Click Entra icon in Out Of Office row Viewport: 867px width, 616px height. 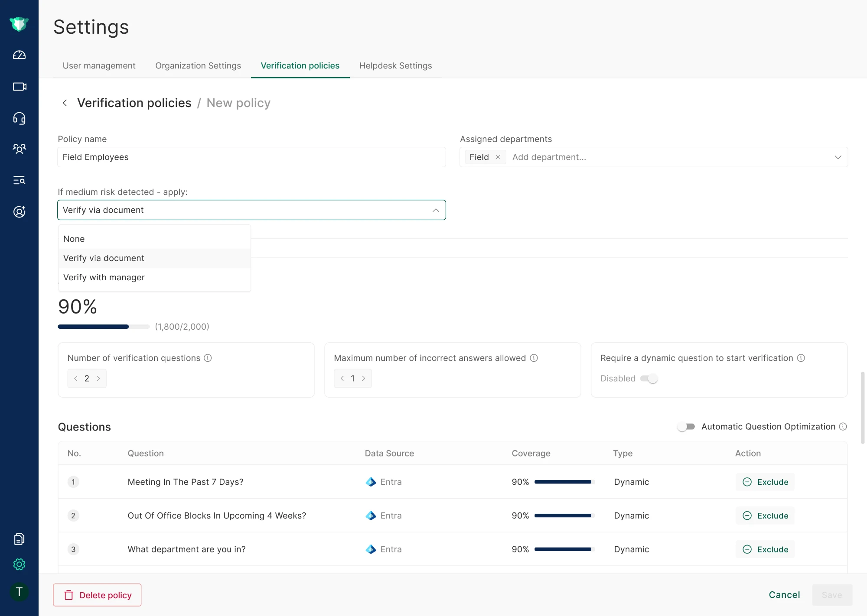[x=371, y=515]
